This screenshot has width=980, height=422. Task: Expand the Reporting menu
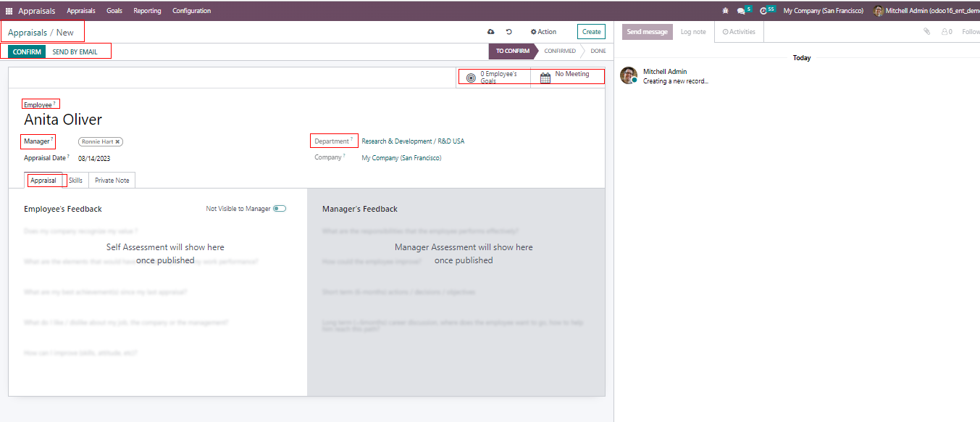[x=147, y=11]
